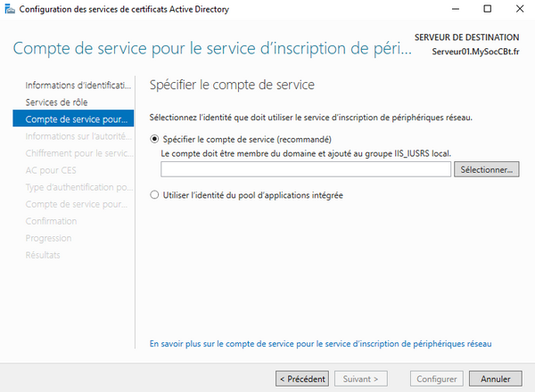Click the wizard icon in the title bar
This screenshot has height=392, width=535.
[10, 9]
